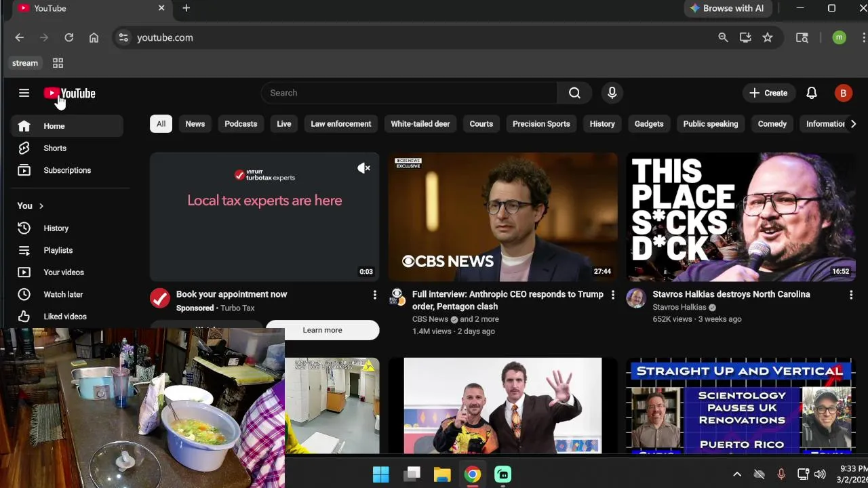Open options for Anthropic CEO interview video
This screenshot has height=488, width=868.
(613, 295)
